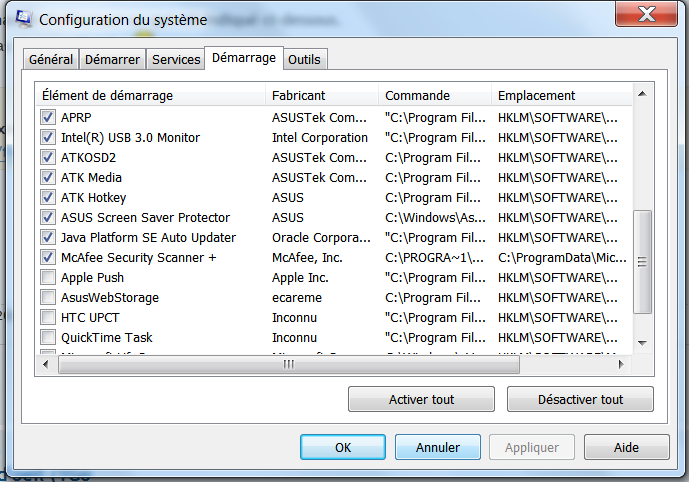
Task: Select the "Intel(R) USB 3.0 Monitor" row text
Action: click(130, 138)
